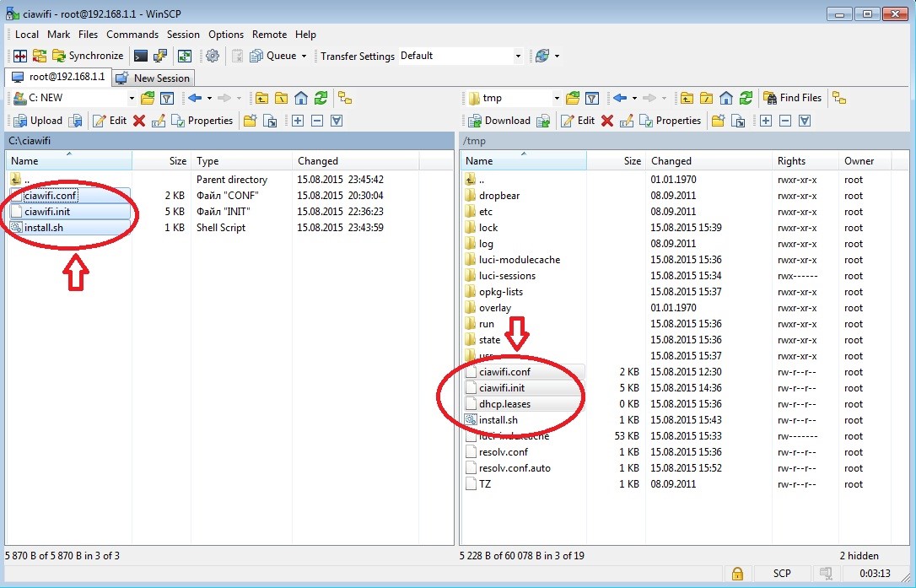
Task: Click the remote panel Back arrow
Action: point(620,98)
